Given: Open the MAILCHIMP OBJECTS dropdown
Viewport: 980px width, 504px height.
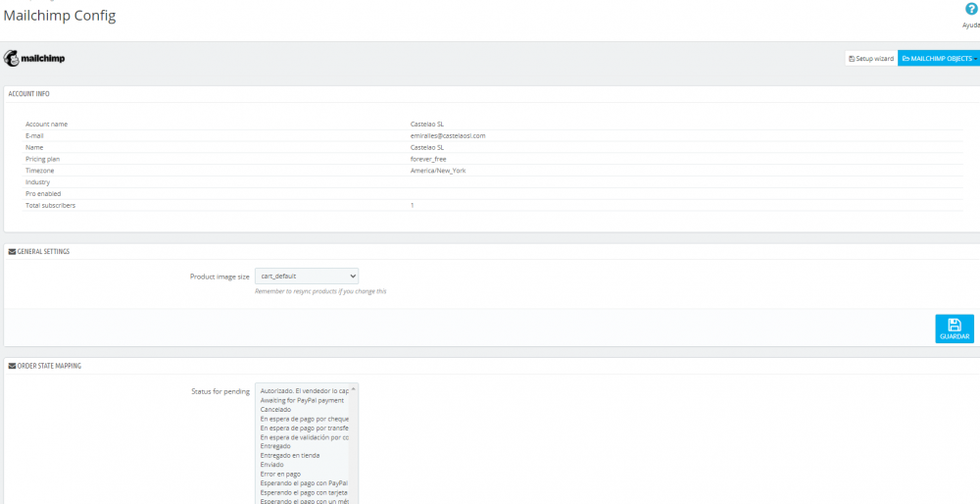Looking at the screenshot, I should pyautogui.click(x=939, y=58).
